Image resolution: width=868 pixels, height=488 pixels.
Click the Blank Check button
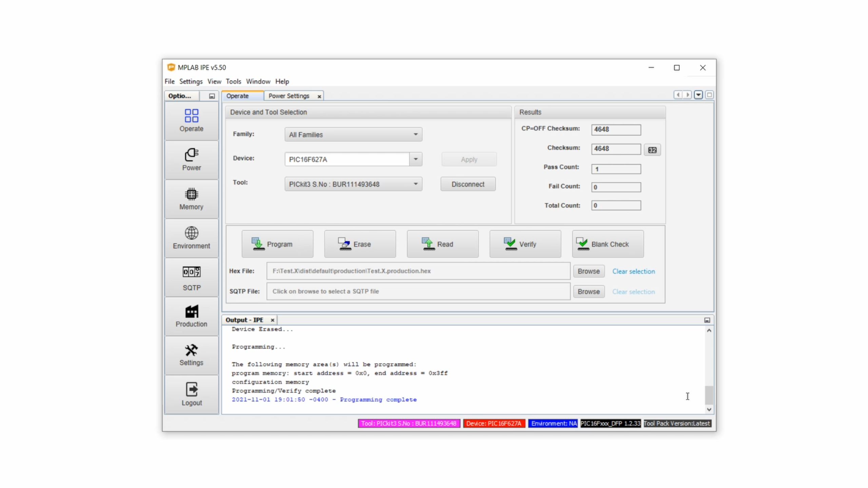click(x=607, y=244)
